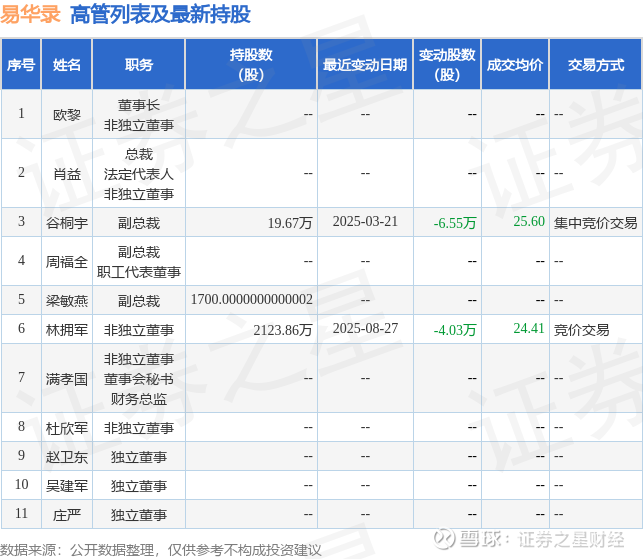Click the name 赵卫东 in row 9
The image size is (643, 559).
(67, 457)
